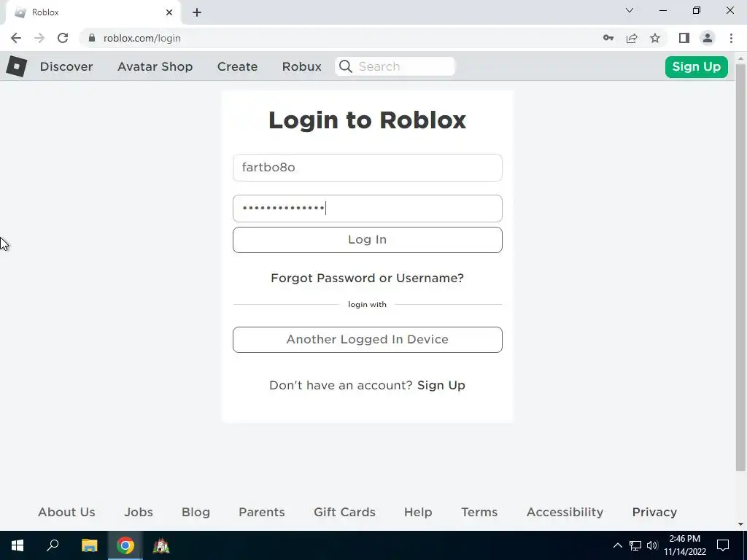This screenshot has height=560, width=747.
Task: Click the browser forward arrow
Action: [39, 38]
